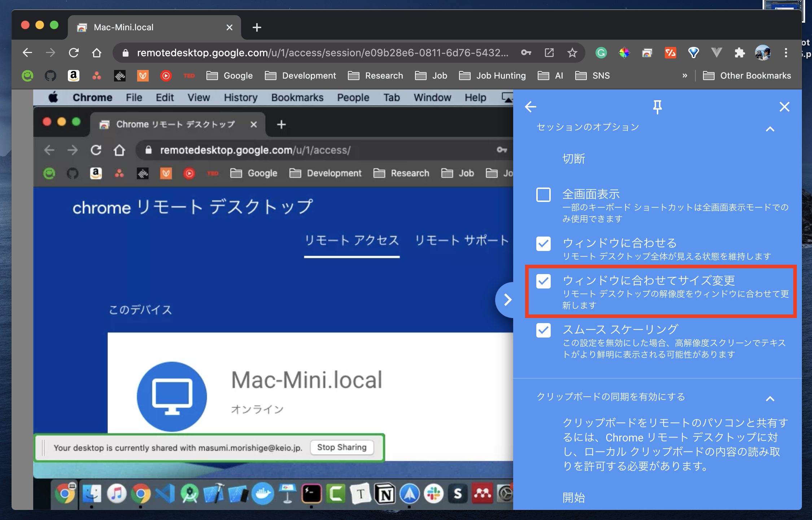Viewport: 812px width, 520px height.
Task: Open the remote Window menu
Action: [x=432, y=98]
